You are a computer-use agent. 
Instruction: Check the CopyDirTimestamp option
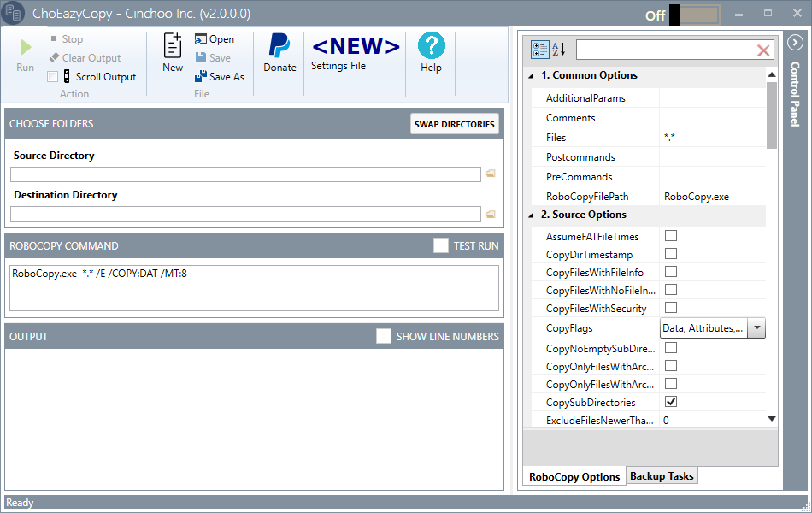[x=671, y=254]
